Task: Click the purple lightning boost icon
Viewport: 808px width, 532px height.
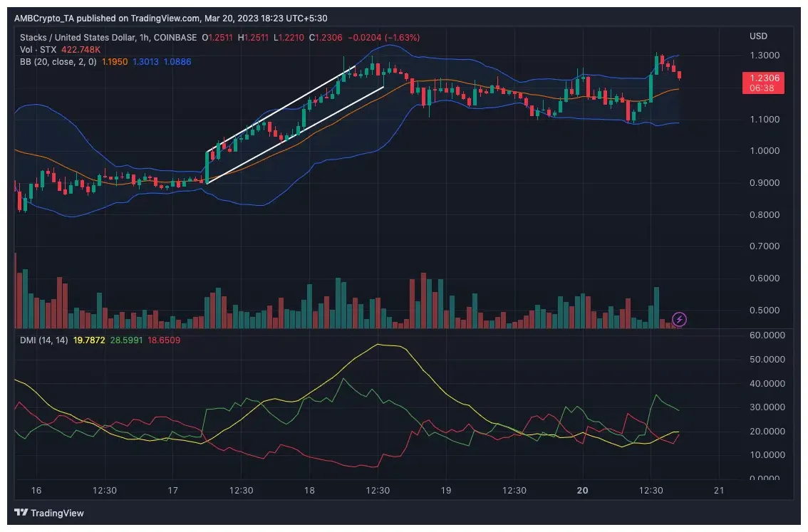Action: 679,320
